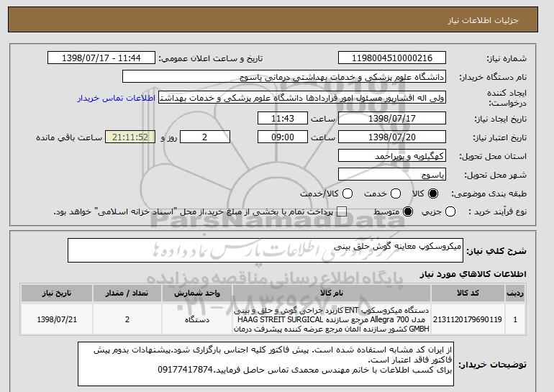Click the ردیف column header
The height and width of the screenshot is (392, 554).
pos(515,293)
